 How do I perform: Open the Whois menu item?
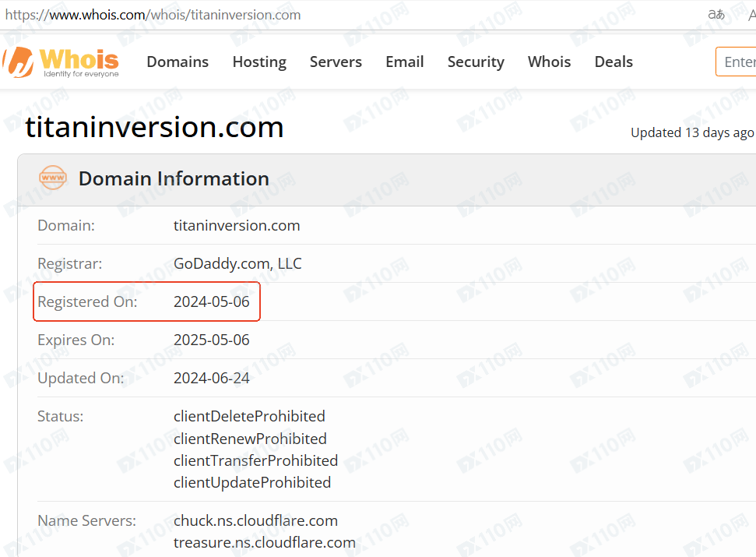(549, 62)
